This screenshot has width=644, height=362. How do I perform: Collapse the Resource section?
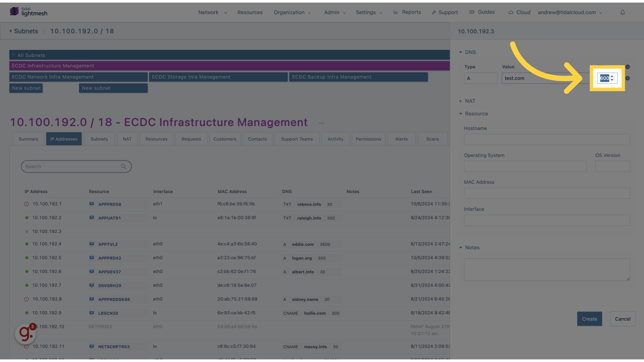[x=461, y=114]
